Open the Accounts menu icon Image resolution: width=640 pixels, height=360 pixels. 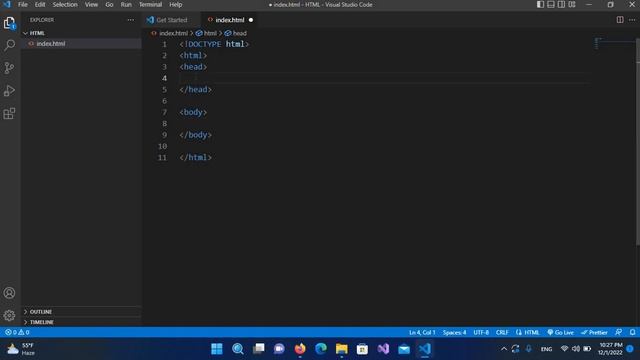[x=9, y=293]
